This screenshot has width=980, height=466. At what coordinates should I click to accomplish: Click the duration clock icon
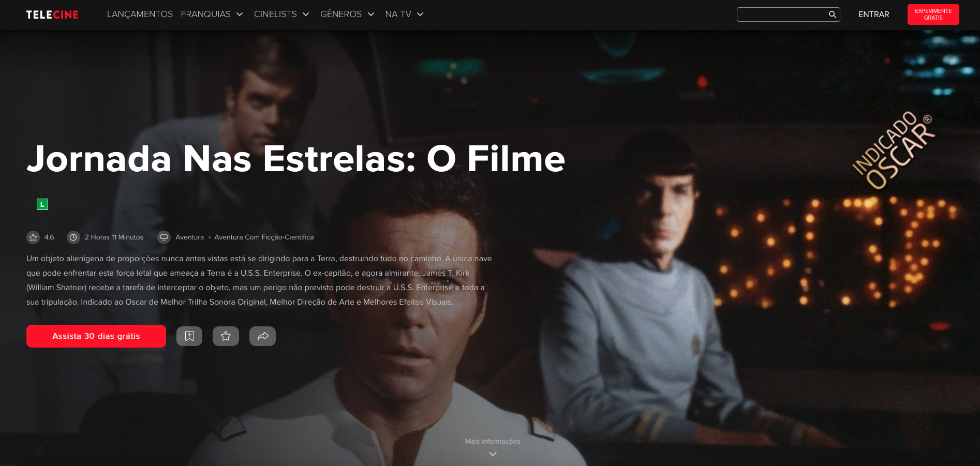click(73, 237)
